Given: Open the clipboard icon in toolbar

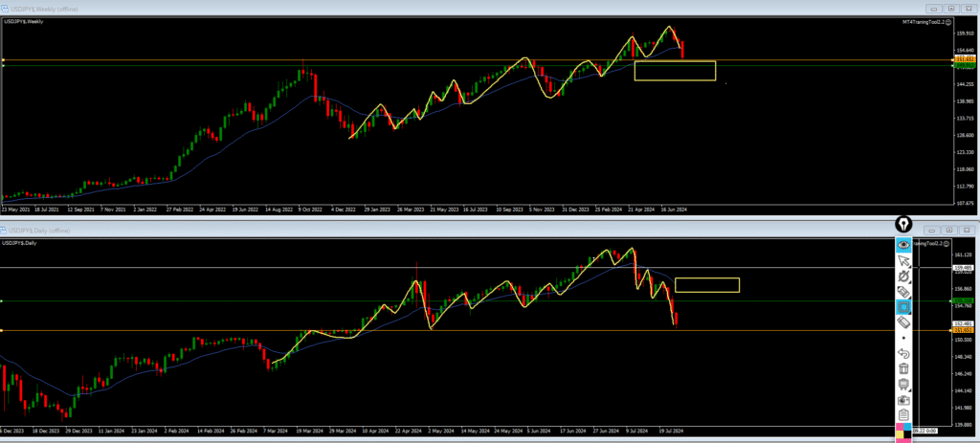Looking at the screenshot, I should click(903, 415).
